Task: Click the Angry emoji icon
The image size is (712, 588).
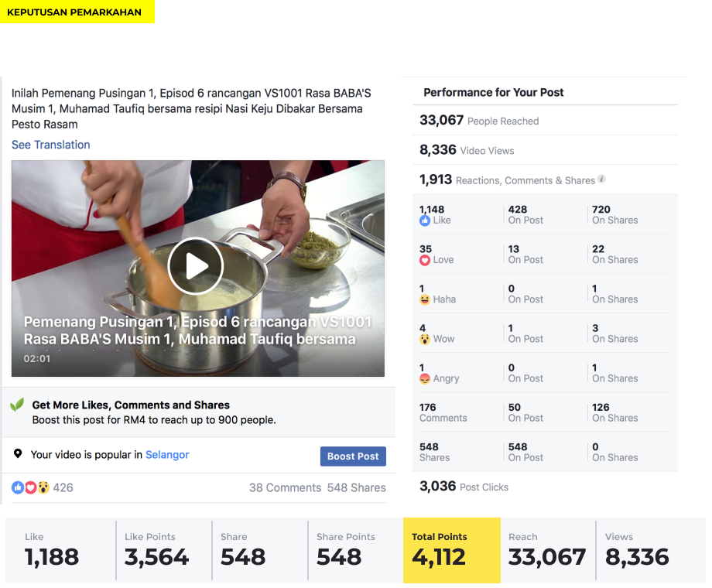Action: [x=425, y=378]
